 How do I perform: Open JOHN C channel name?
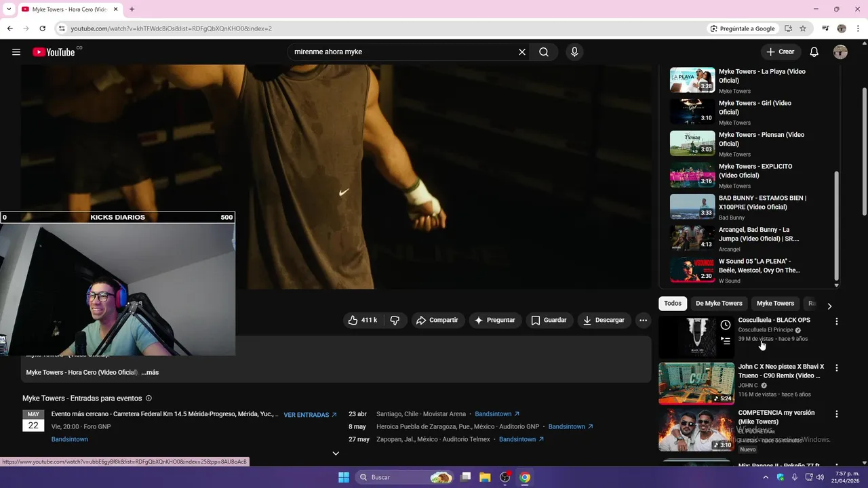click(748, 386)
